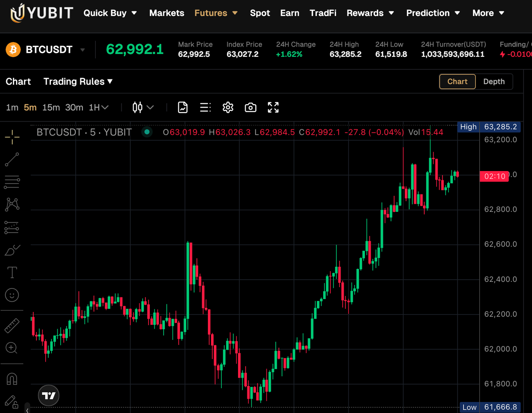Click the TradingView logo badge
Image resolution: width=532 pixels, height=413 pixels.
49,395
